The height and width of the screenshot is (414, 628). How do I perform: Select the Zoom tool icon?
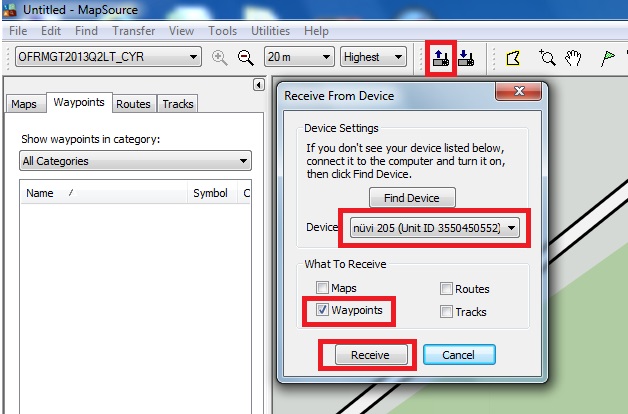tap(547, 58)
